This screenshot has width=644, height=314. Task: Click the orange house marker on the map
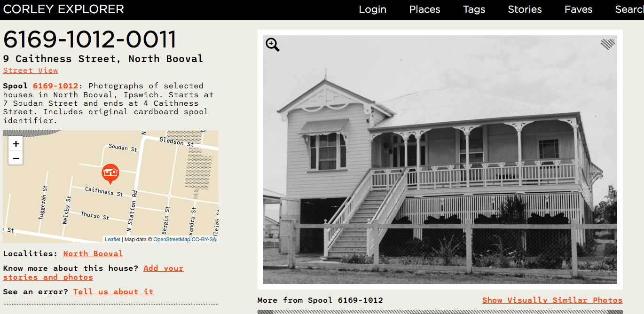click(x=111, y=173)
